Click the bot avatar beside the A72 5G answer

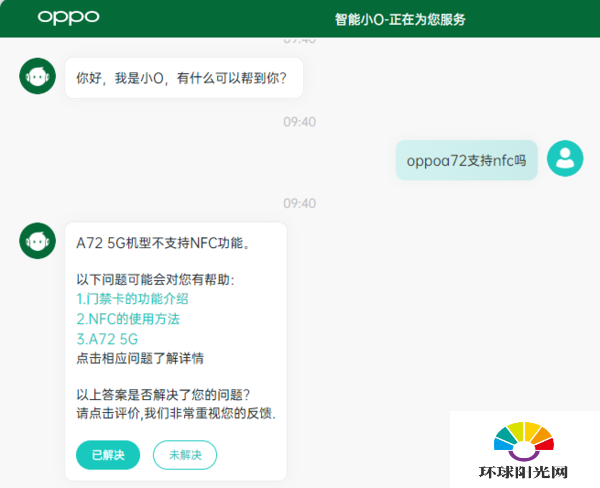click(x=38, y=241)
